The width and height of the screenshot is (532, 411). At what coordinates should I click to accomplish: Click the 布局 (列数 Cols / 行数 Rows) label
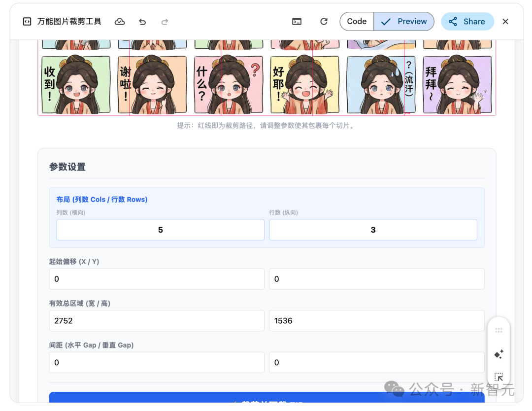(x=101, y=199)
